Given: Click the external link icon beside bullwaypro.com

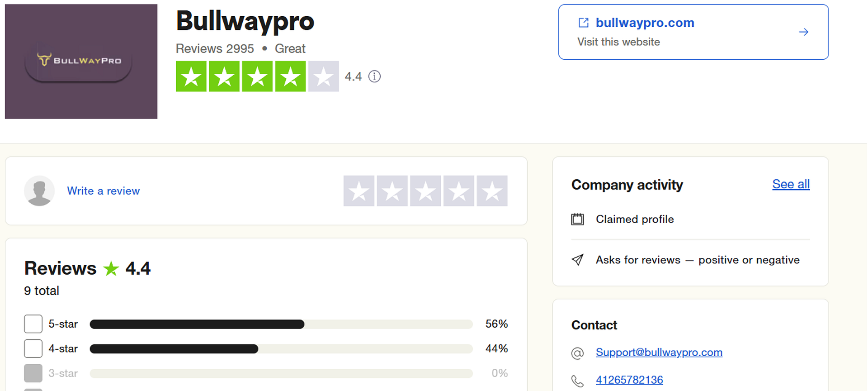Looking at the screenshot, I should (584, 23).
